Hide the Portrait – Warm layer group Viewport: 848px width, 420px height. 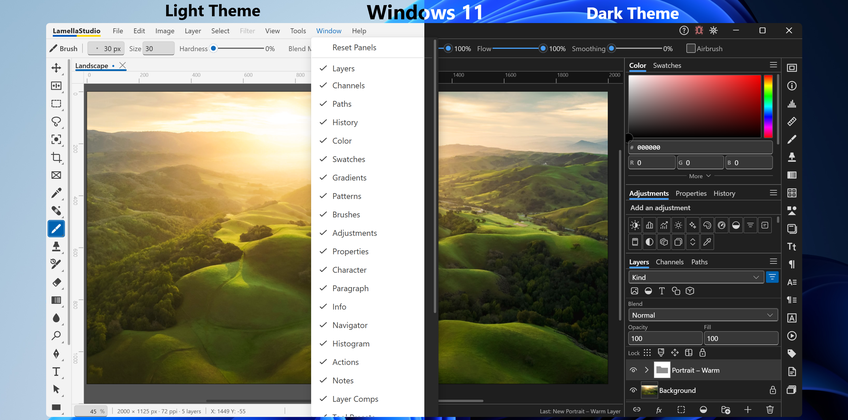(633, 370)
